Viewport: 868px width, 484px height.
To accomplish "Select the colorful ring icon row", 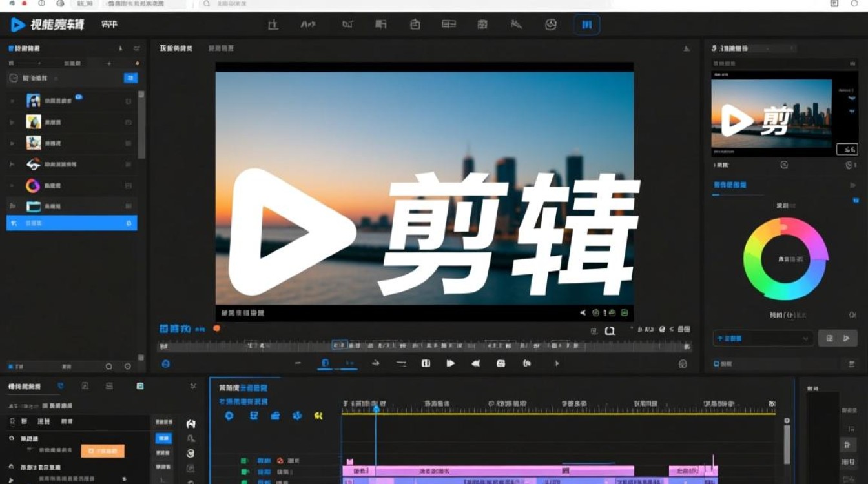I will (x=72, y=186).
